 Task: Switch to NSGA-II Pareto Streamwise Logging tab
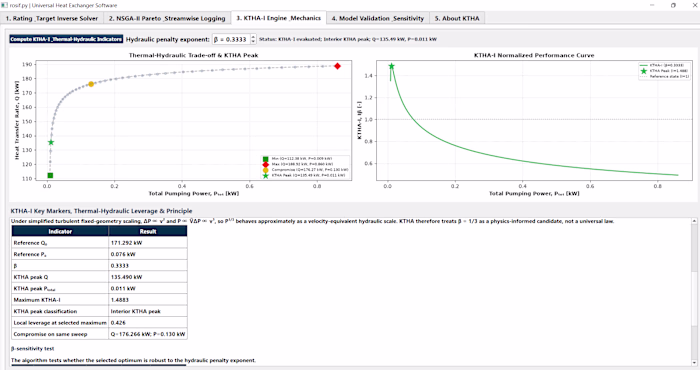pos(167,18)
